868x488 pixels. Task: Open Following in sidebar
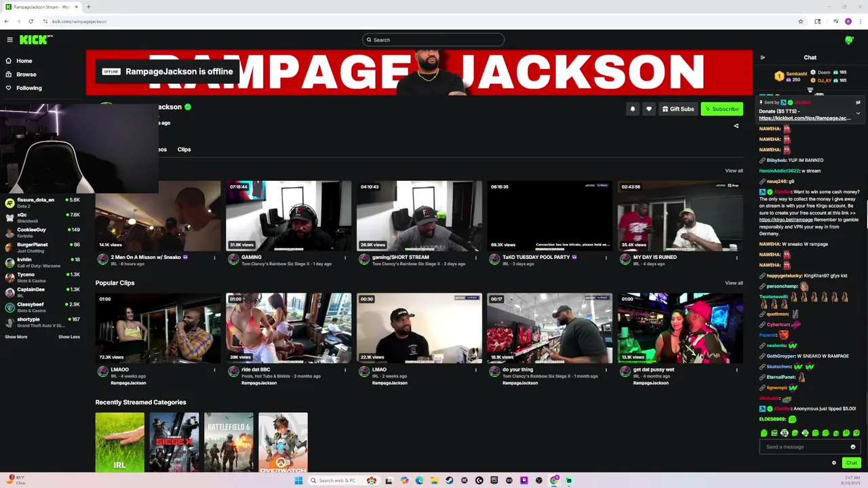coord(24,88)
